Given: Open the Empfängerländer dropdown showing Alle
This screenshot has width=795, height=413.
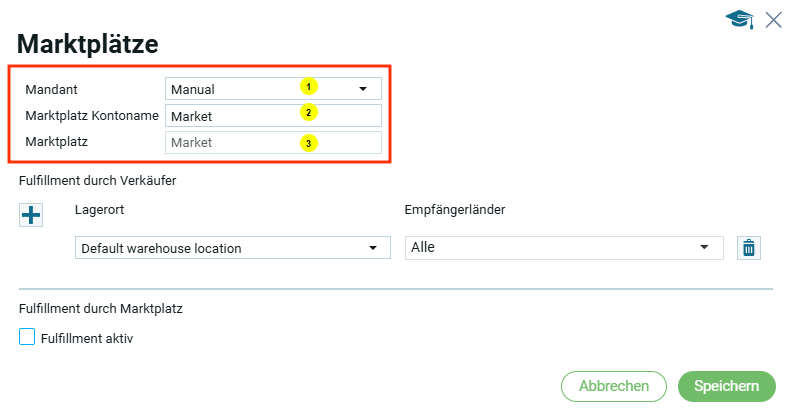Looking at the screenshot, I should tap(564, 248).
